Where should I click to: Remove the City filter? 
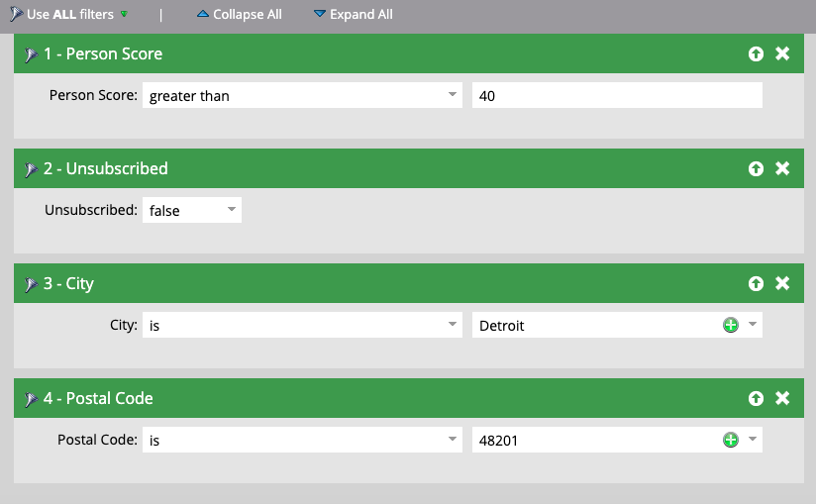(x=782, y=283)
